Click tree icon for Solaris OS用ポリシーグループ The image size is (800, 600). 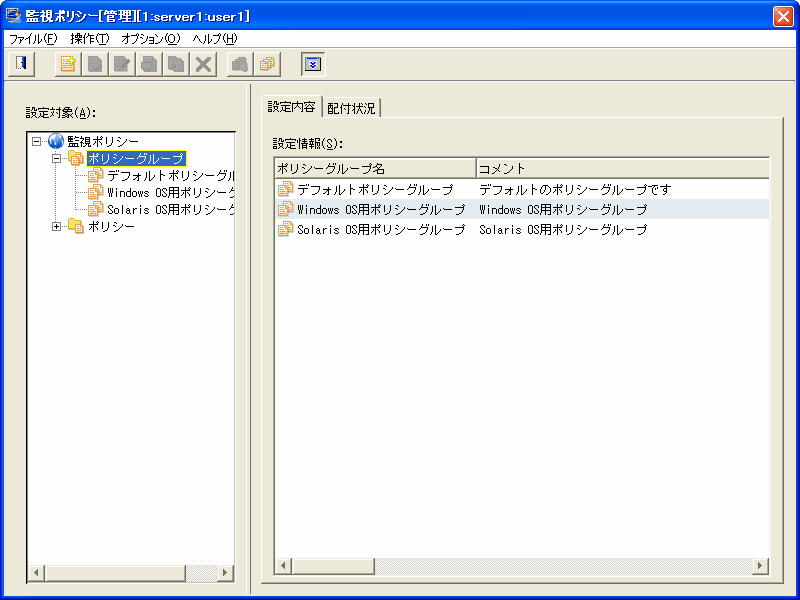[95, 209]
